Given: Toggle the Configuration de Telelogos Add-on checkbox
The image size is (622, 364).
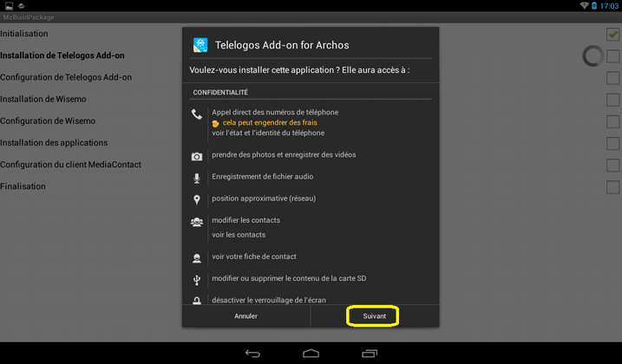Looking at the screenshot, I should pos(612,78).
